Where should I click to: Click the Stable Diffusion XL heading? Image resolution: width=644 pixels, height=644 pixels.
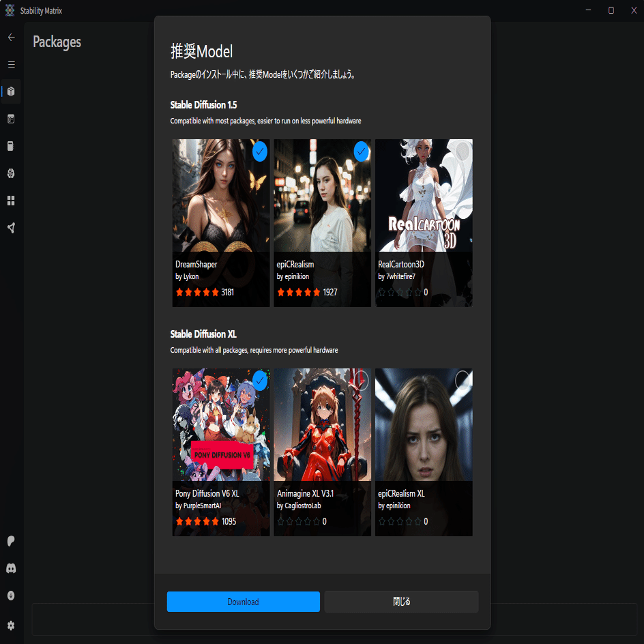pyautogui.click(x=203, y=334)
